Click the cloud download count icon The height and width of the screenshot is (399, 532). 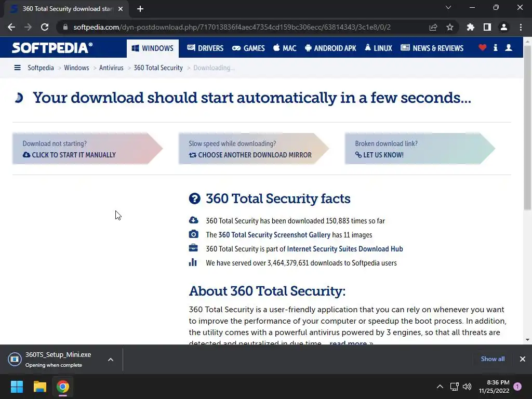click(193, 220)
